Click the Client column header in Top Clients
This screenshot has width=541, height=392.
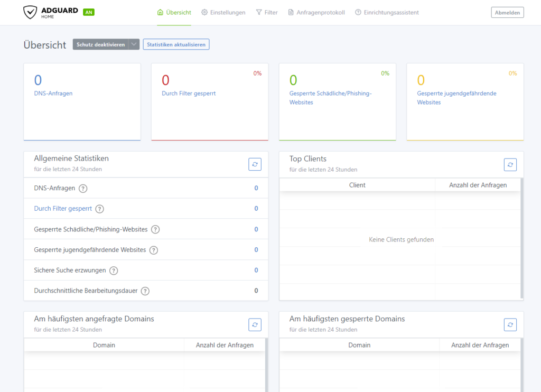357,185
